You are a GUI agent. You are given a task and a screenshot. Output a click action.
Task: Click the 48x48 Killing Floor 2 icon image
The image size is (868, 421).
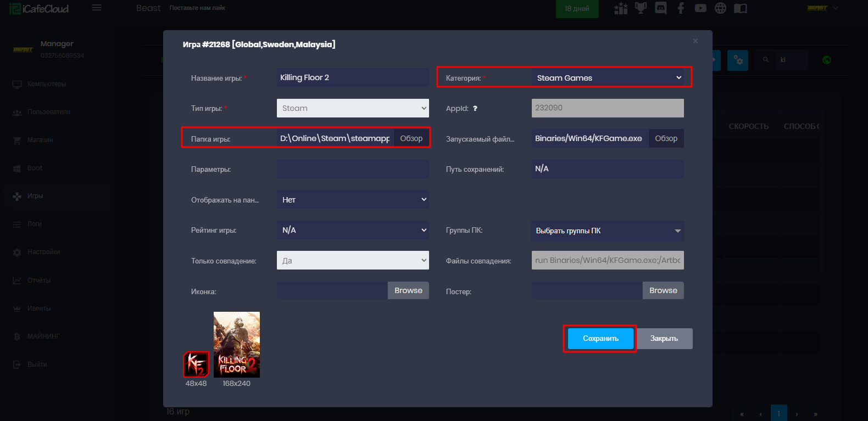pos(196,364)
